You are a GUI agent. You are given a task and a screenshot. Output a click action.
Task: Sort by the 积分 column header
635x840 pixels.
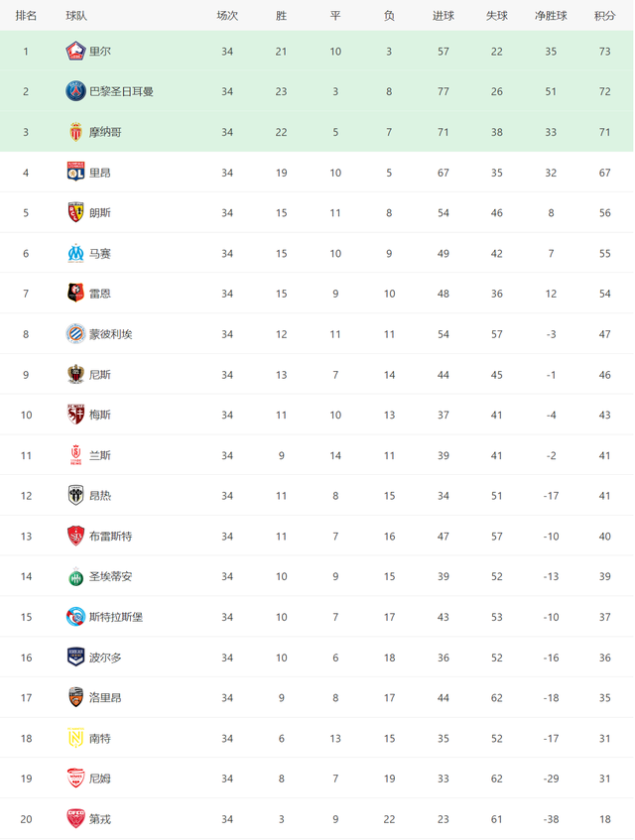(605, 16)
